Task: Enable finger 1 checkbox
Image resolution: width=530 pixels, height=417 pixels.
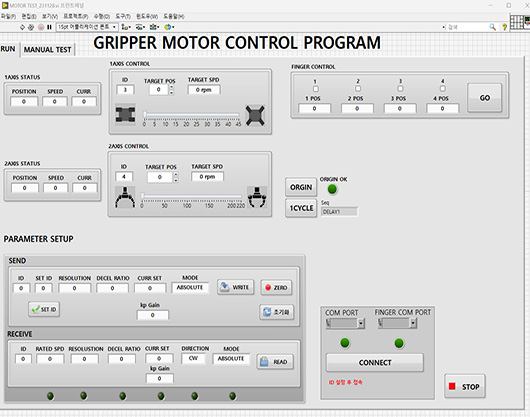Action: click(x=315, y=89)
